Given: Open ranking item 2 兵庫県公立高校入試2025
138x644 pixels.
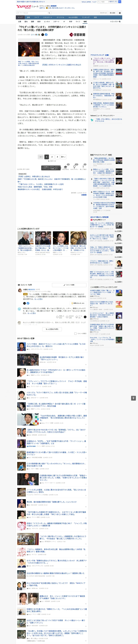Looking at the screenshot, I should [x=104, y=73].
